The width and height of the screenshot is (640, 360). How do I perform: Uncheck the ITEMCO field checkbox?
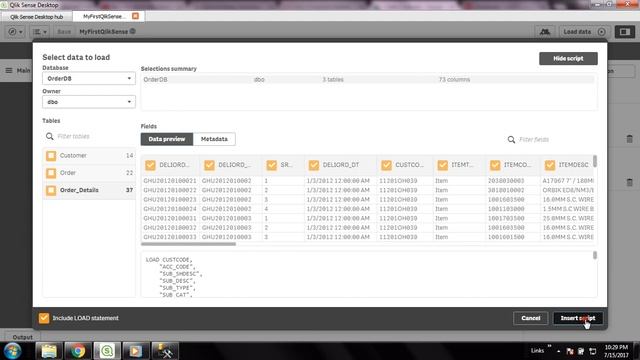(495, 165)
